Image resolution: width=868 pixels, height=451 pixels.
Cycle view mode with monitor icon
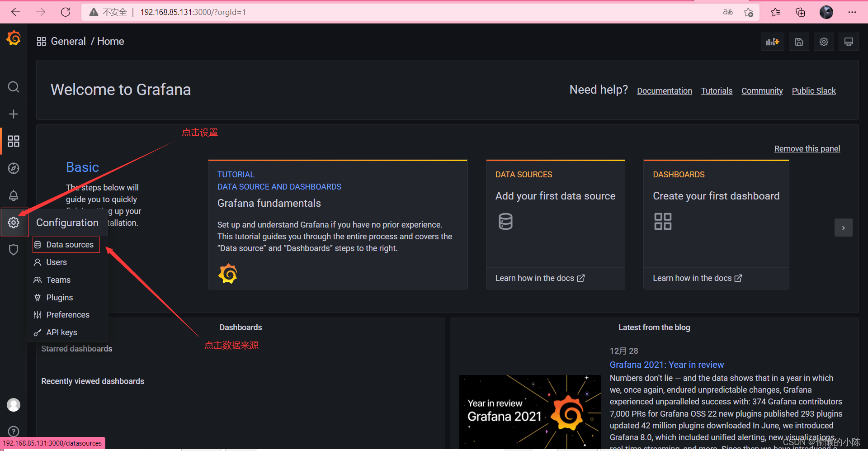(x=849, y=42)
